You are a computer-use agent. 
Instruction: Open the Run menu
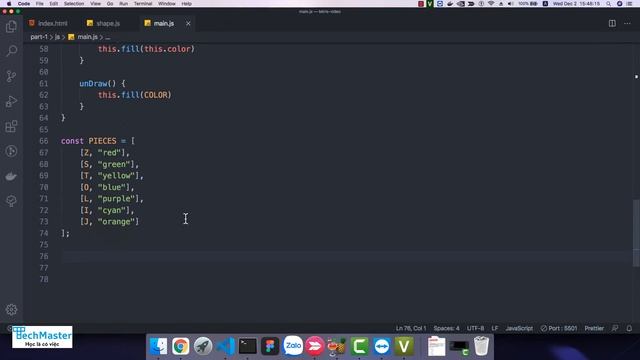pyautogui.click(x=123, y=4)
